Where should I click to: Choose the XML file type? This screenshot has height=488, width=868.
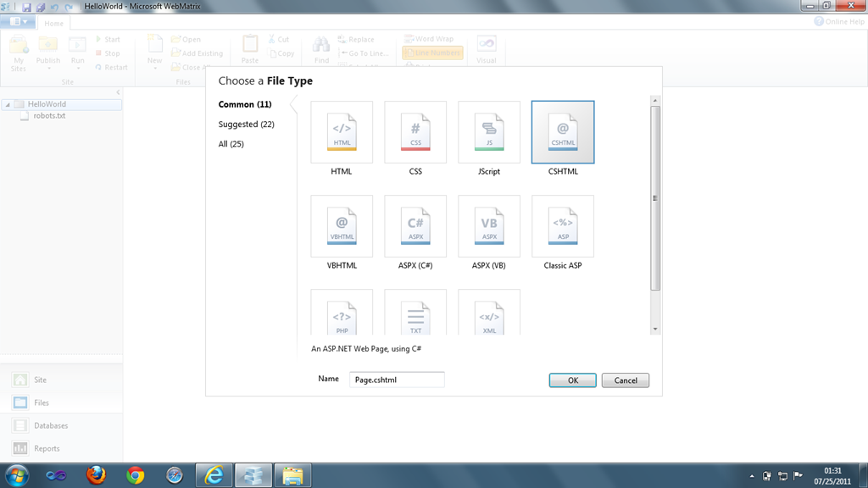click(x=489, y=312)
